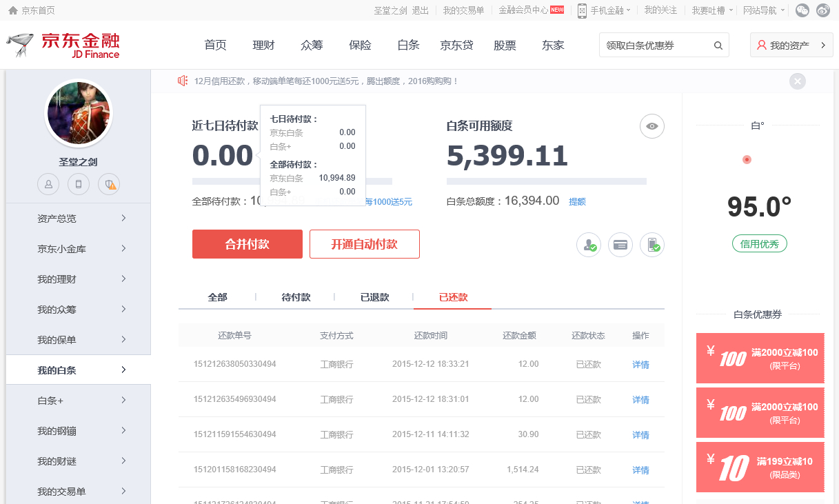839x504 pixels.
Task: Expand 我要吐槽 dropdown
Action: [712, 10]
